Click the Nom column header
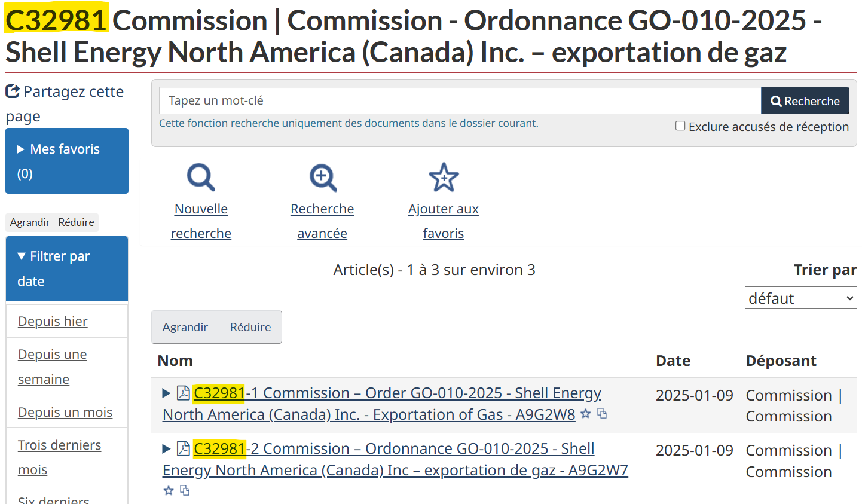This screenshot has width=862, height=504. (x=175, y=361)
